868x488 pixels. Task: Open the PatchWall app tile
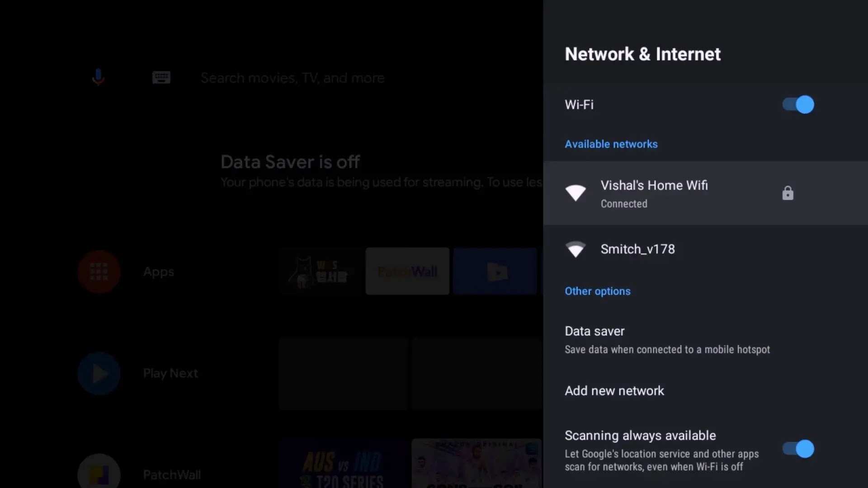pos(407,271)
